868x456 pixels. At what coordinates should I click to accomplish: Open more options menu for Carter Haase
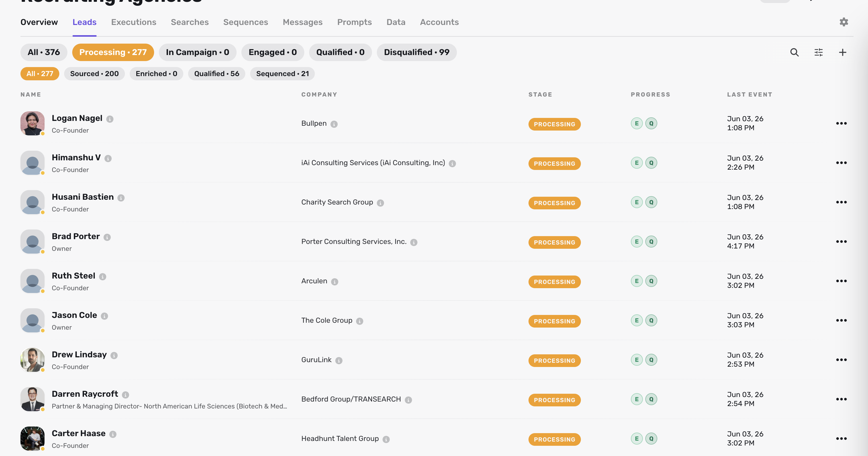point(841,439)
